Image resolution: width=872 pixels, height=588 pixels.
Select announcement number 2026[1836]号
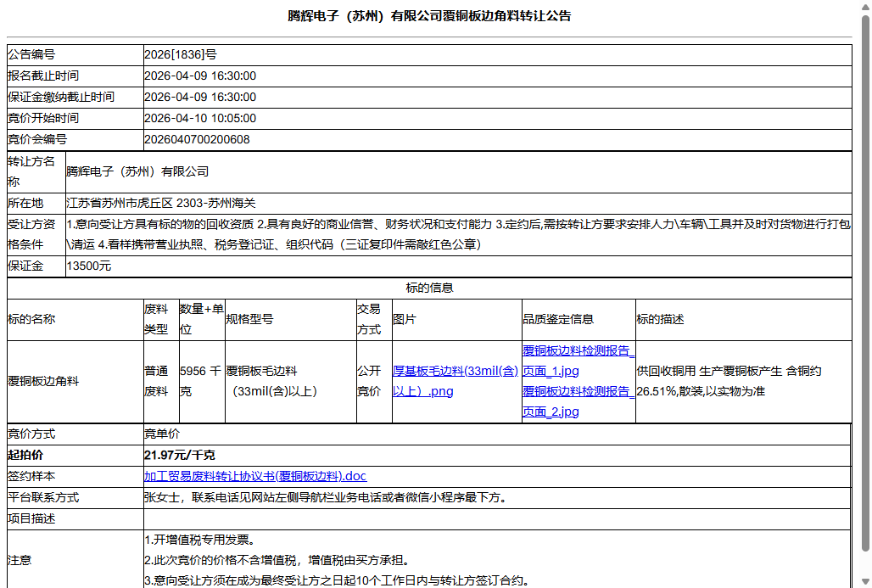[181, 54]
